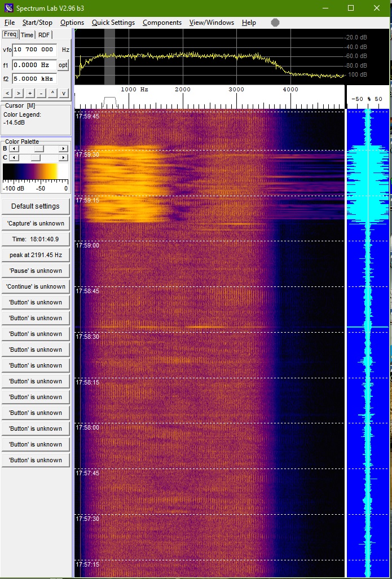This screenshot has height=579, width=392.
Task: Click the "'Capture' is unknown" button
Action: click(x=36, y=223)
